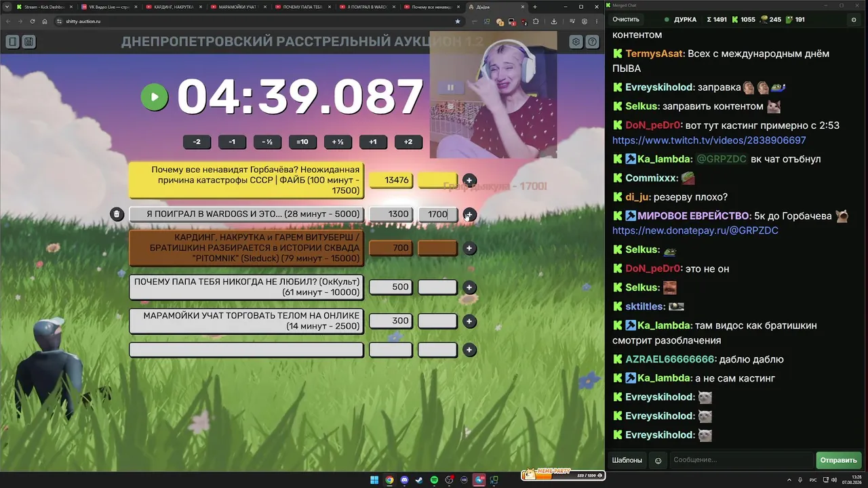Open the auction help question-mark icon
868x488 pixels.
click(x=593, y=42)
